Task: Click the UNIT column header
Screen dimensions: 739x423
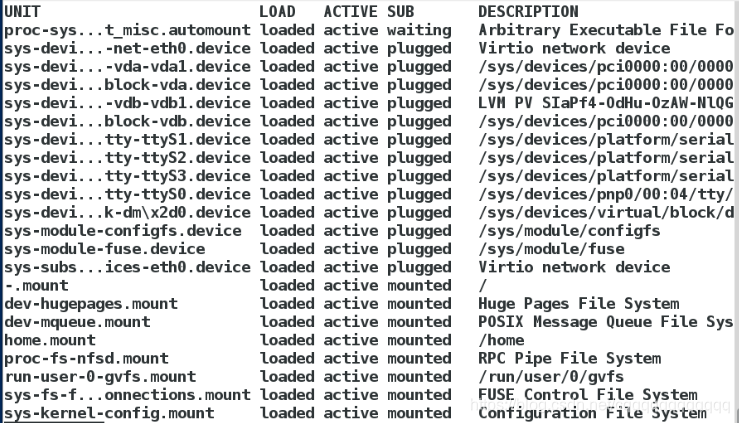Action: coord(22,11)
